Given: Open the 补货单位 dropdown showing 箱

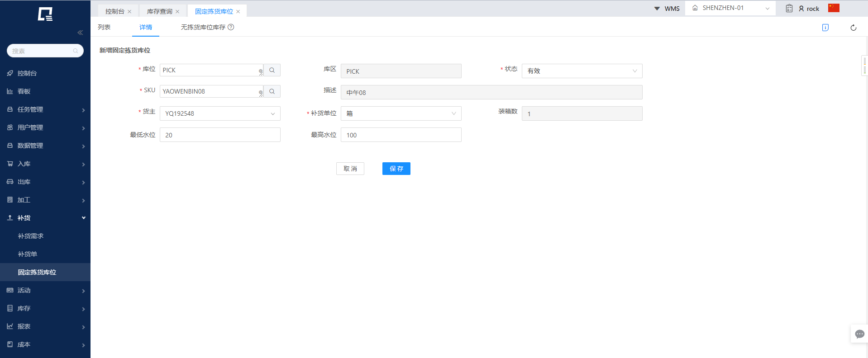Looking at the screenshot, I should click(x=401, y=113).
